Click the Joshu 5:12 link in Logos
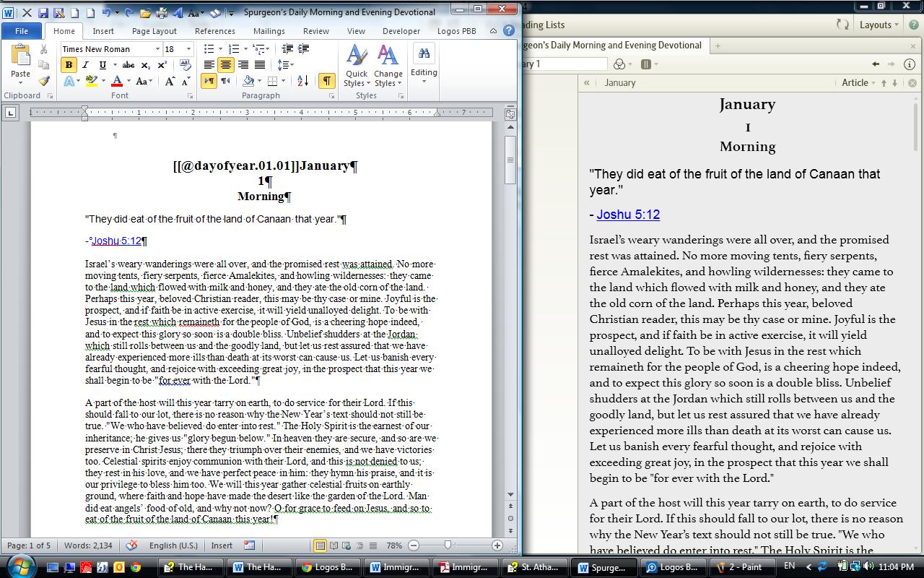The image size is (924, 578). [x=628, y=215]
